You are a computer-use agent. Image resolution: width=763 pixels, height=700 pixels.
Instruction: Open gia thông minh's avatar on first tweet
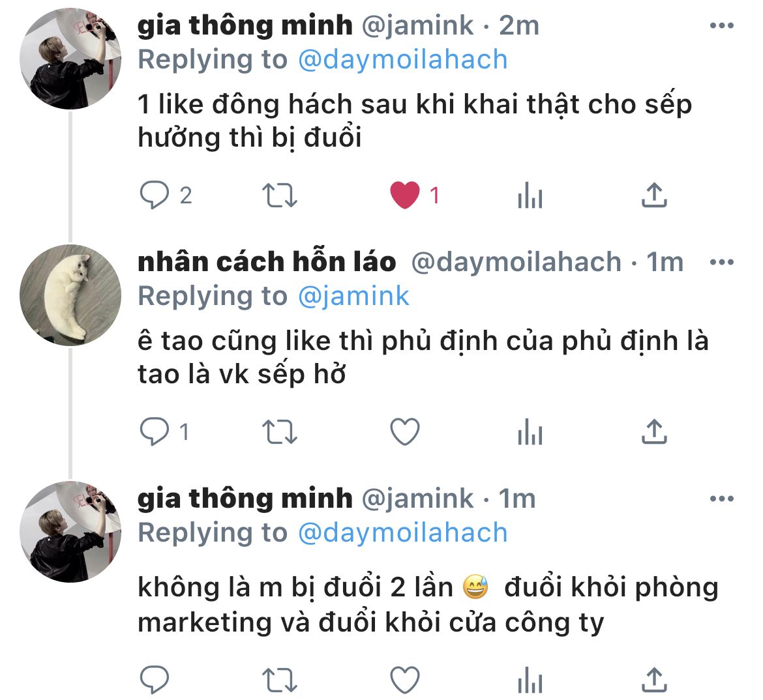70,59
